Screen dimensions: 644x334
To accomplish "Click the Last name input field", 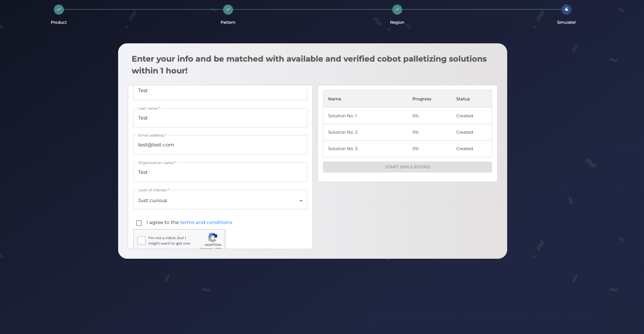I will click(x=220, y=118).
